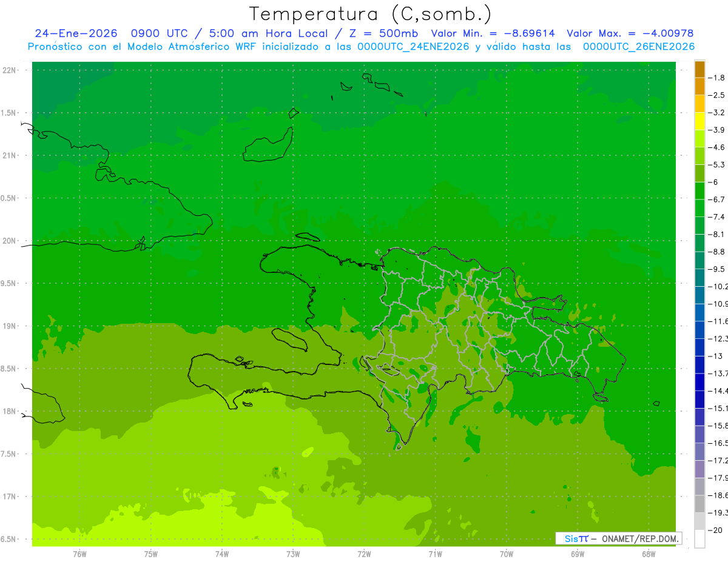This screenshot has width=728, height=562.
Task: Click the "-1.8" colorbar label
Action: pyautogui.click(x=717, y=78)
